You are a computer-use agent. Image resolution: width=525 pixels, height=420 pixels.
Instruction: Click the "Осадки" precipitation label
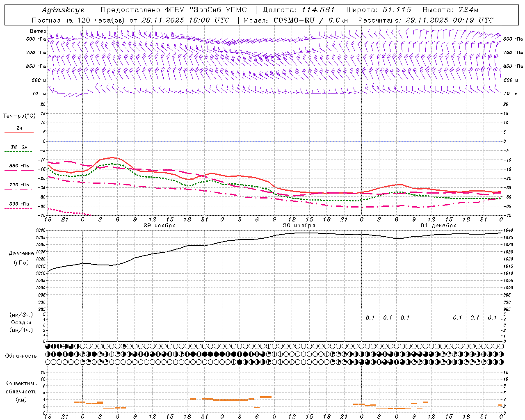21,322
